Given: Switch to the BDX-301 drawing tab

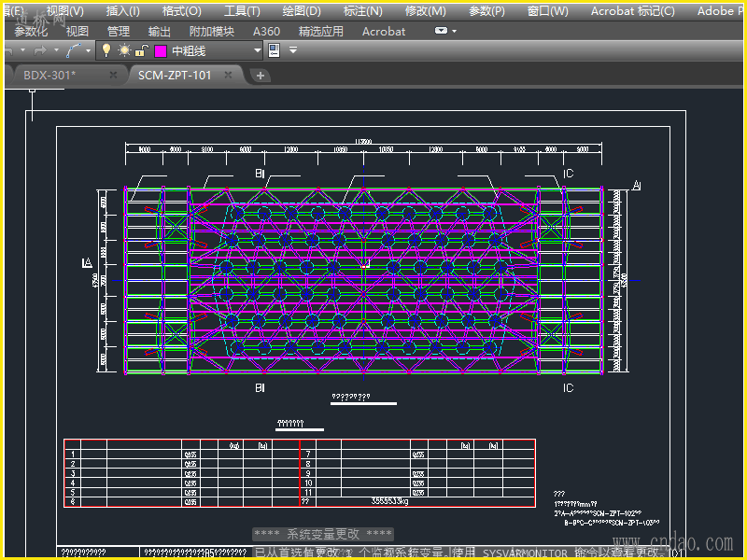Looking at the screenshot, I should [50, 76].
